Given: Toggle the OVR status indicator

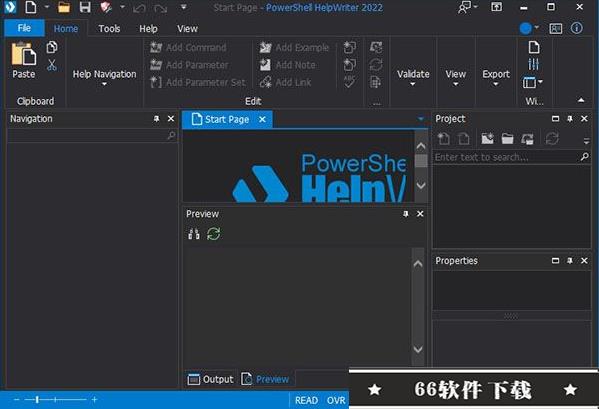Looking at the screenshot, I should [336, 400].
